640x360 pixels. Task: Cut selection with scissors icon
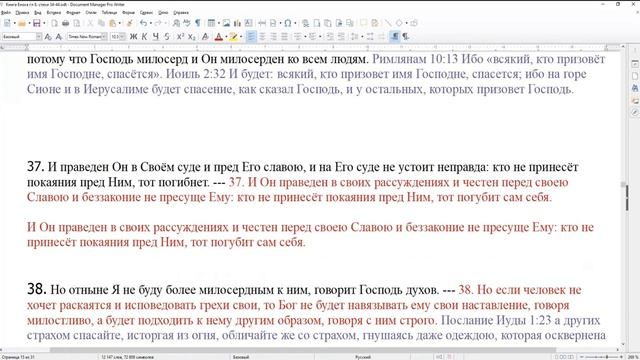[x=90, y=23]
